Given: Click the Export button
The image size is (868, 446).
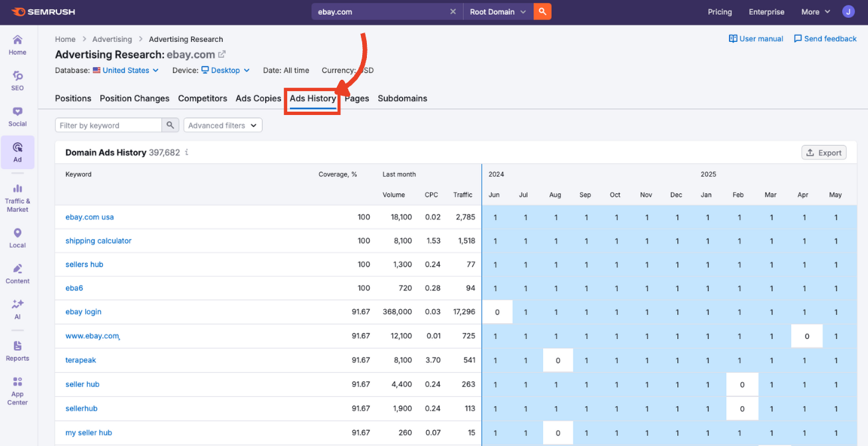Looking at the screenshot, I should point(823,152).
